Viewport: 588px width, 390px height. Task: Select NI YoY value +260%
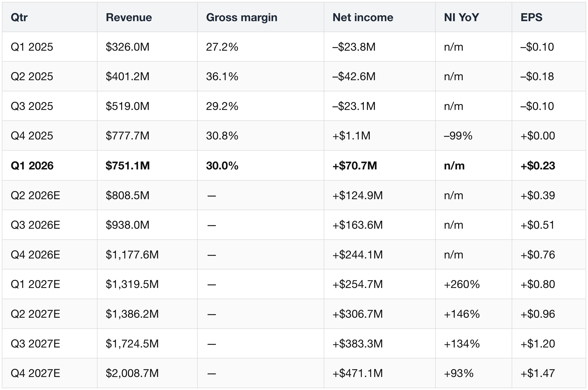pos(462,284)
